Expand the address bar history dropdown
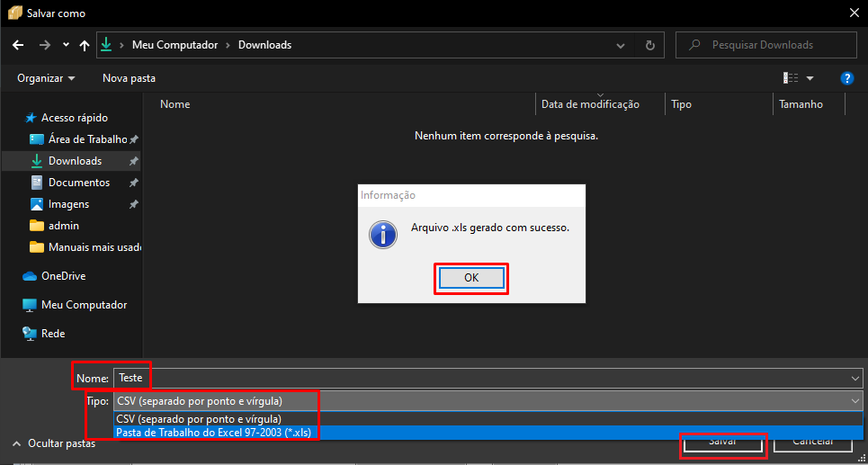The image size is (868, 465). click(x=622, y=45)
